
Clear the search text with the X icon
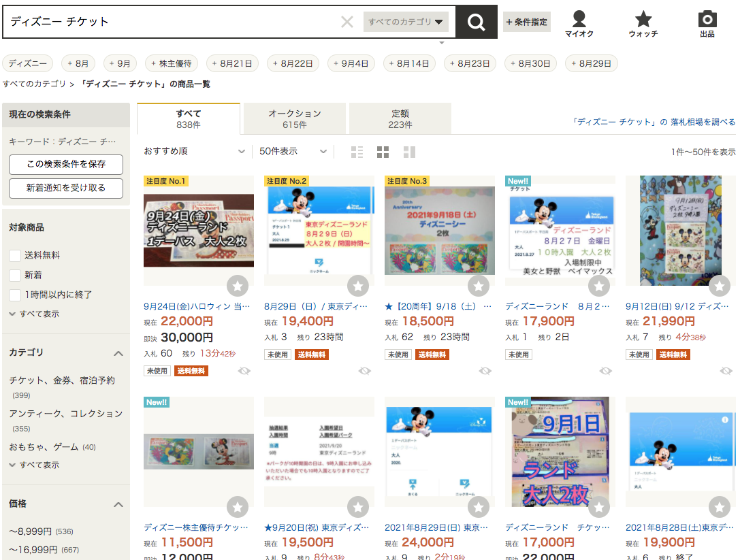pyautogui.click(x=347, y=22)
